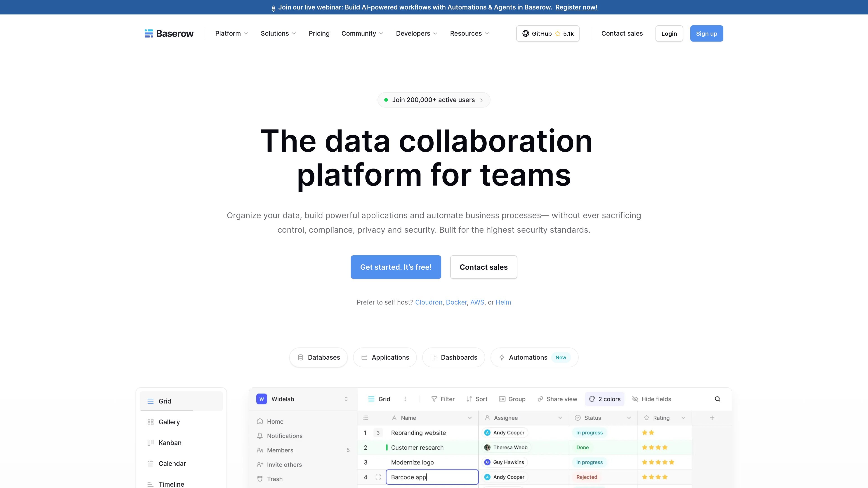Expand the Resources menu

469,33
